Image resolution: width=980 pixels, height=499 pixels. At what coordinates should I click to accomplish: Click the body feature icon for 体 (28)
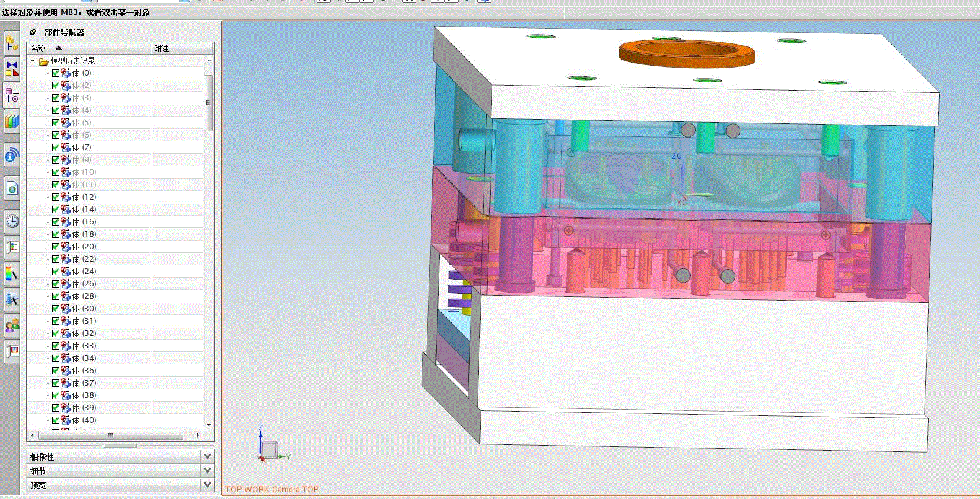(66, 296)
